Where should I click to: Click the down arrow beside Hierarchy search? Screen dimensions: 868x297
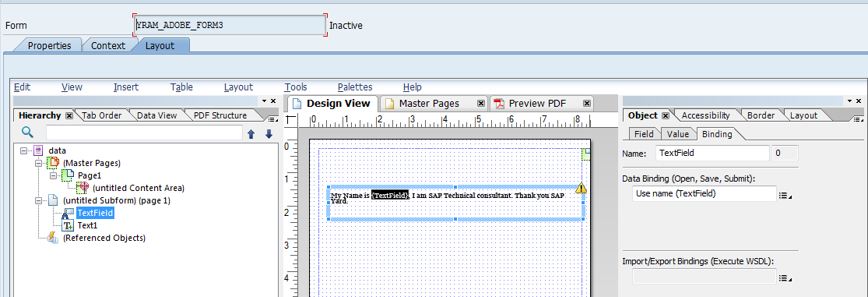[269, 133]
